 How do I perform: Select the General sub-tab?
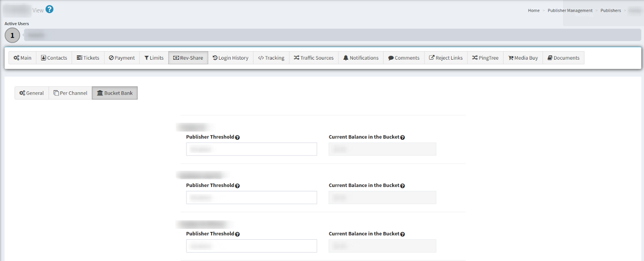32,93
